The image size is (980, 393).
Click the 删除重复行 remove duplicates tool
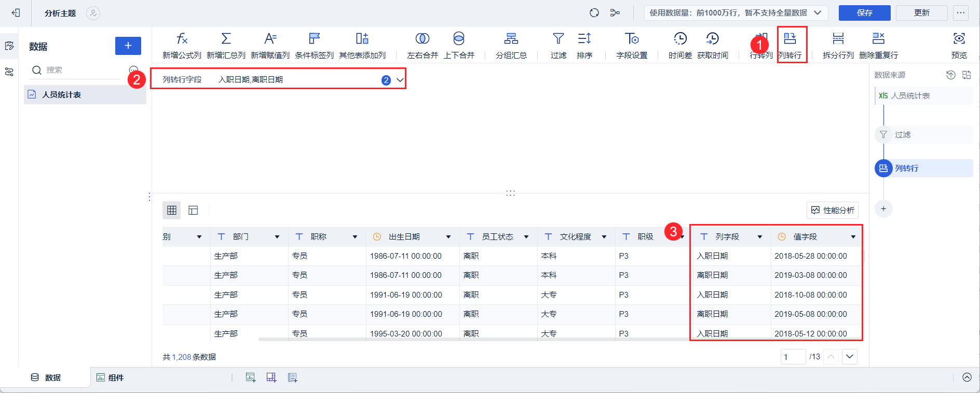pyautogui.click(x=878, y=46)
